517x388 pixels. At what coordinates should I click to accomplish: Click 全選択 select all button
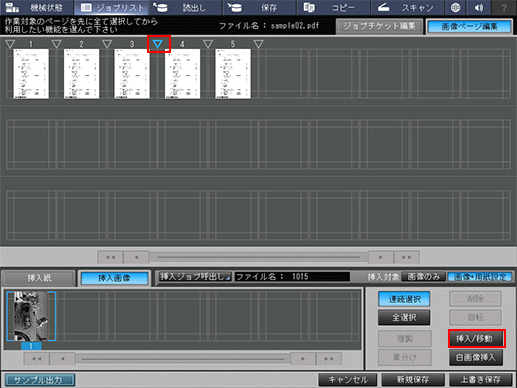(x=404, y=318)
